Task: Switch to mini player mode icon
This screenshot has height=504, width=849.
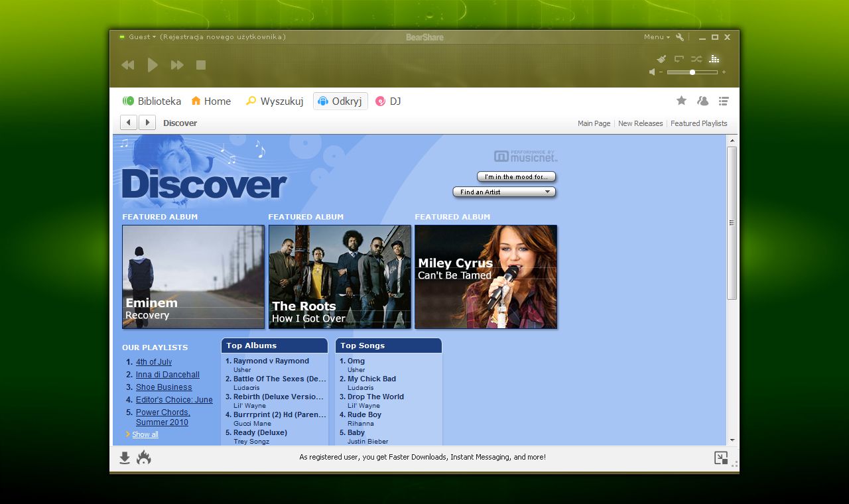Action: pos(721,458)
